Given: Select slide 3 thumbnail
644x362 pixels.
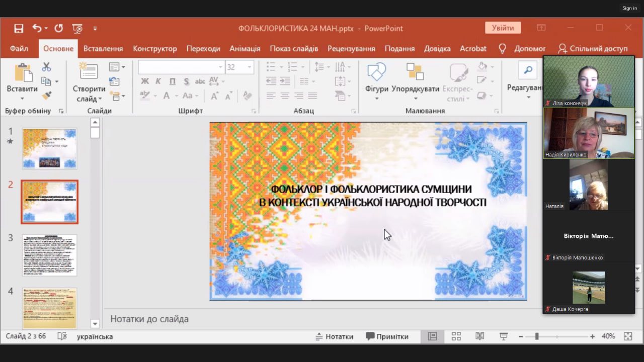Looking at the screenshot, I should coord(49,255).
